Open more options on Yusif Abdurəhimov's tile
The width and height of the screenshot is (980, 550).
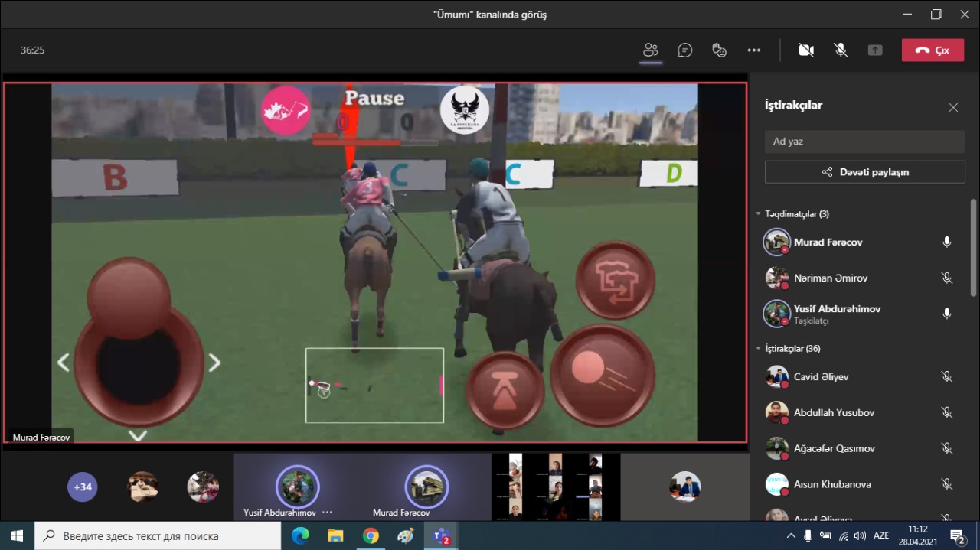(x=327, y=513)
